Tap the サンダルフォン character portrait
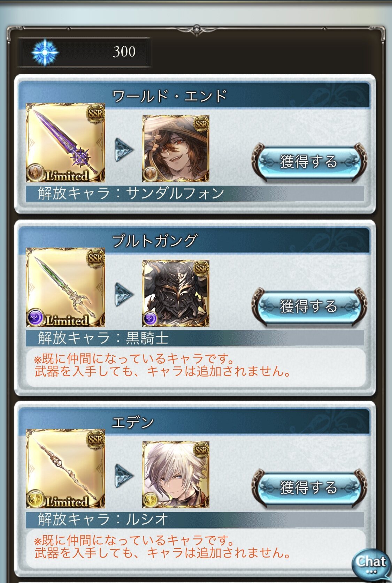This screenshot has width=392, height=583. [176, 149]
